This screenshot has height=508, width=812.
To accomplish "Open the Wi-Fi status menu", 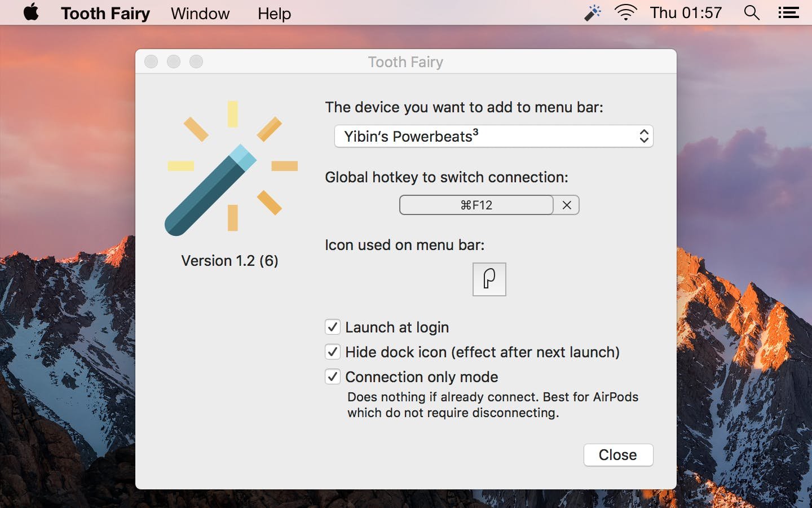I will pyautogui.click(x=625, y=12).
